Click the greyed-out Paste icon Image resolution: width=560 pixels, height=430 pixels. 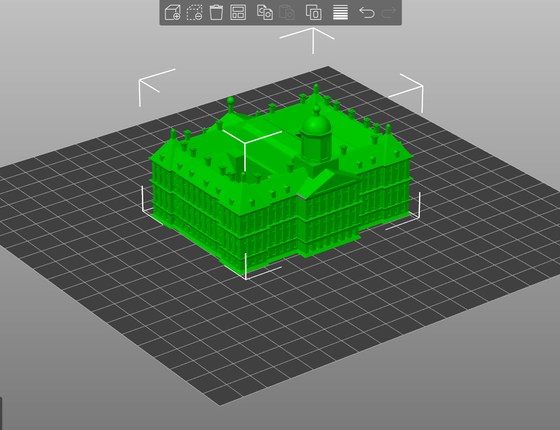coord(286,12)
